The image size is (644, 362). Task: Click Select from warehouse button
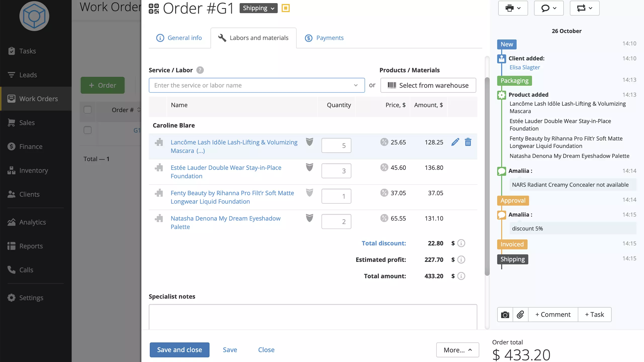pos(428,85)
